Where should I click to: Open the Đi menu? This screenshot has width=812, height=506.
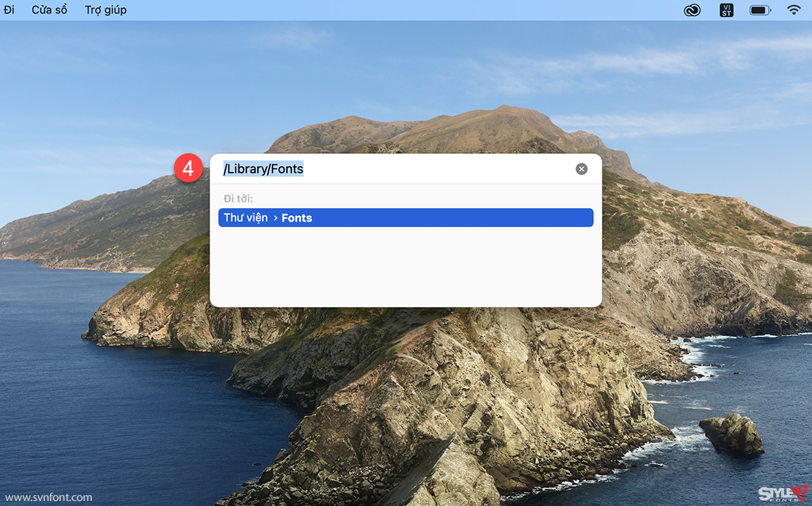pos(9,10)
